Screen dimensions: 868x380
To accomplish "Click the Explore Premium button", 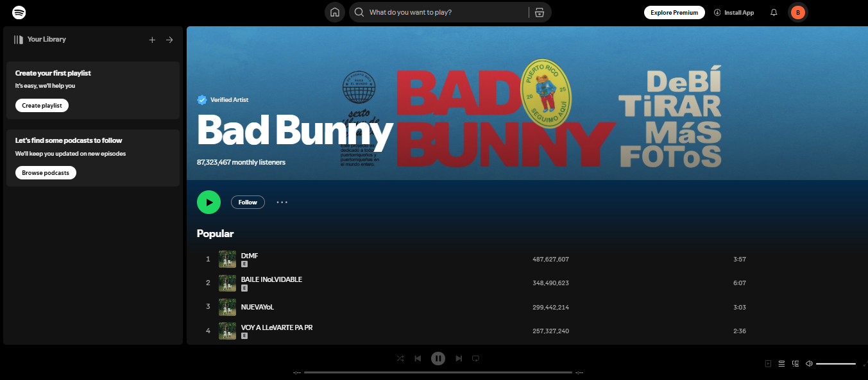I will pyautogui.click(x=674, y=12).
